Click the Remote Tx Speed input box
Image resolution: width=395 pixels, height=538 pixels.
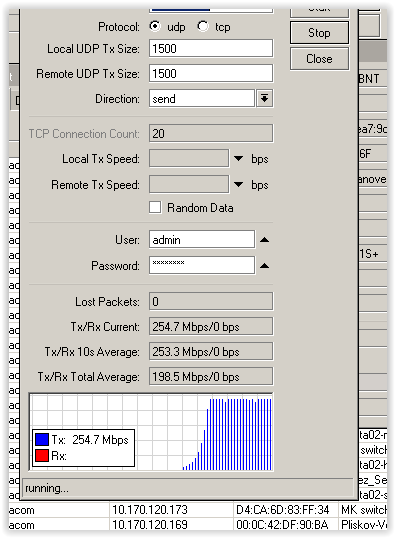[x=189, y=185]
